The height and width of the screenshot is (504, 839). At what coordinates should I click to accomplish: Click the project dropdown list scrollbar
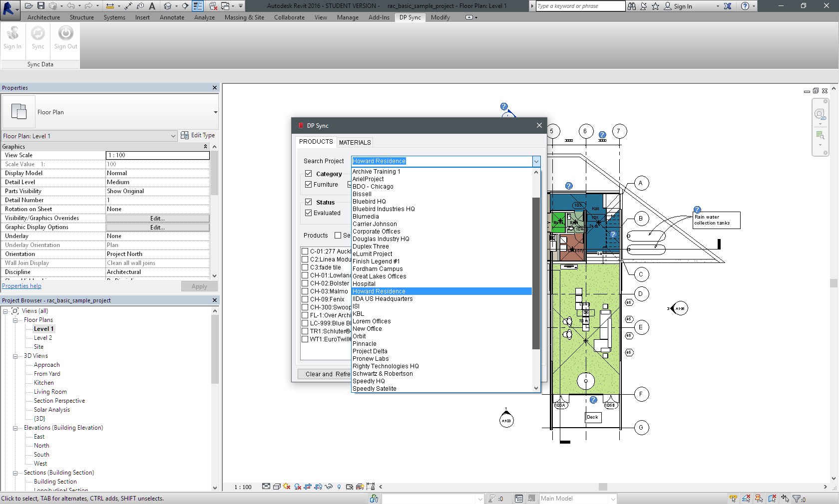pos(536,273)
